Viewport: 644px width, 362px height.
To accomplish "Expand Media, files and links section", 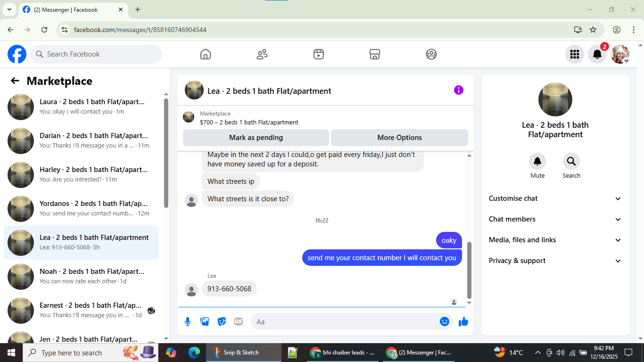I will [x=555, y=240].
